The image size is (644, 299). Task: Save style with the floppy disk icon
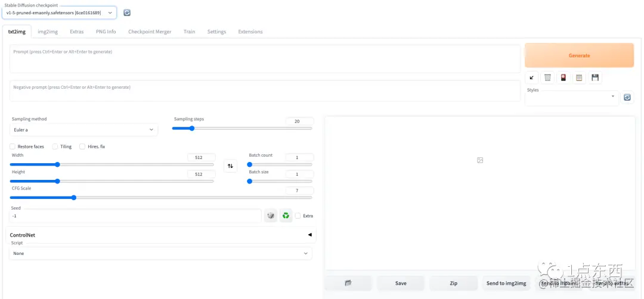pos(595,77)
